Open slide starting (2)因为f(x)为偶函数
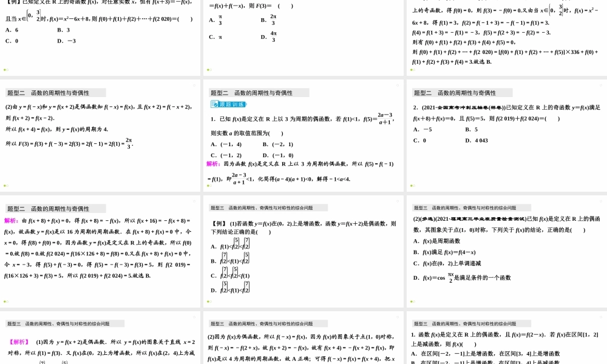This screenshot has height=364, width=607. tap(303, 338)
